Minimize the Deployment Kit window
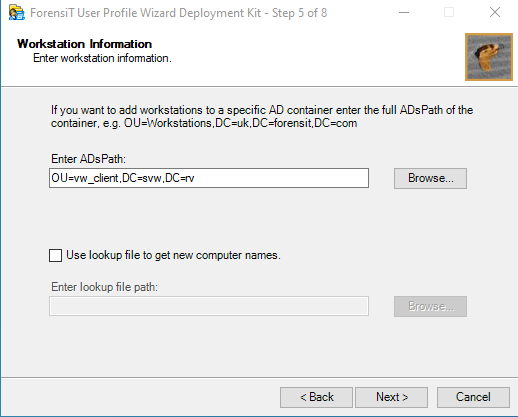Screen dimensions: 518x417 (x=404, y=13)
